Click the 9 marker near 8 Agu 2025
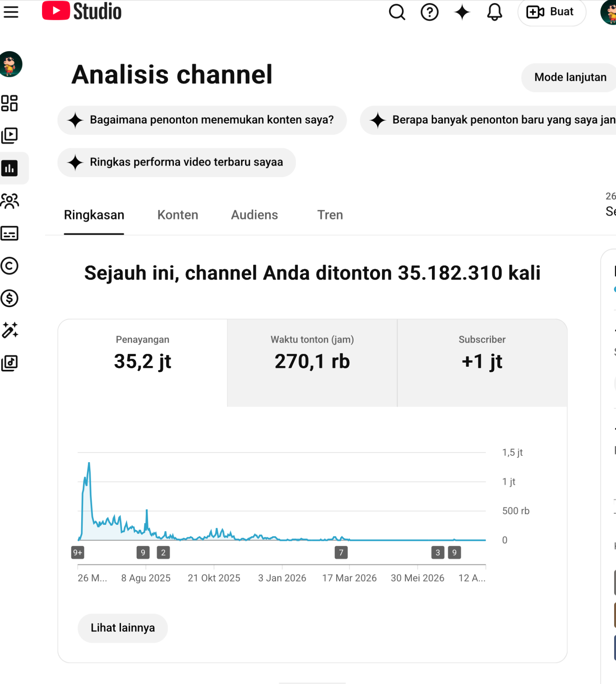The image size is (616, 684). click(x=143, y=553)
